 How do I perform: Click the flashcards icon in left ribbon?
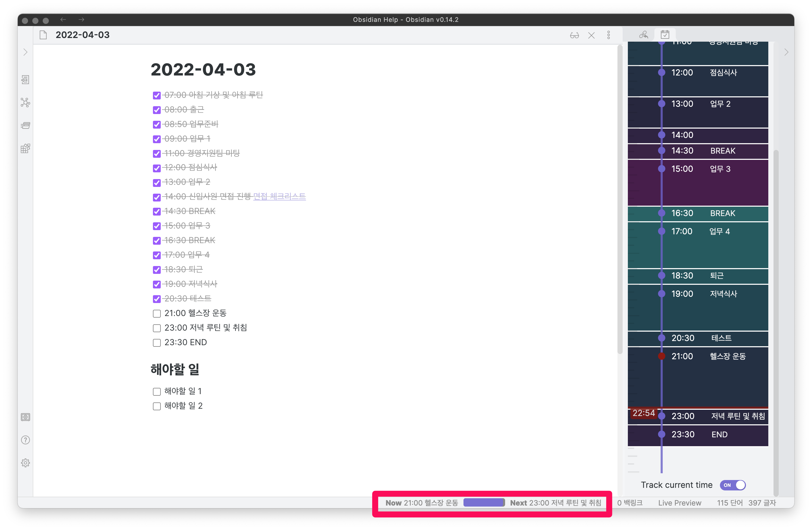click(25, 125)
